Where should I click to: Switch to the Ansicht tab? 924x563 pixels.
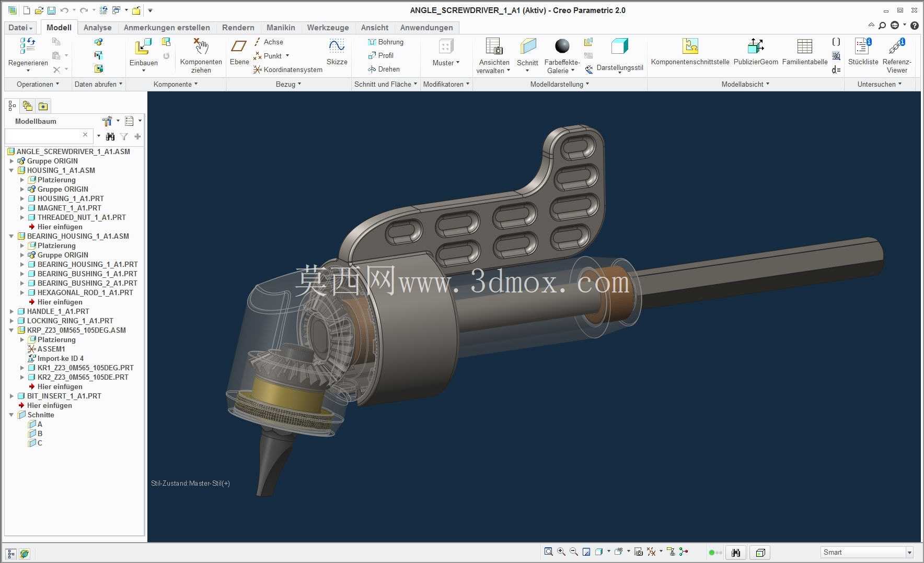374,28
